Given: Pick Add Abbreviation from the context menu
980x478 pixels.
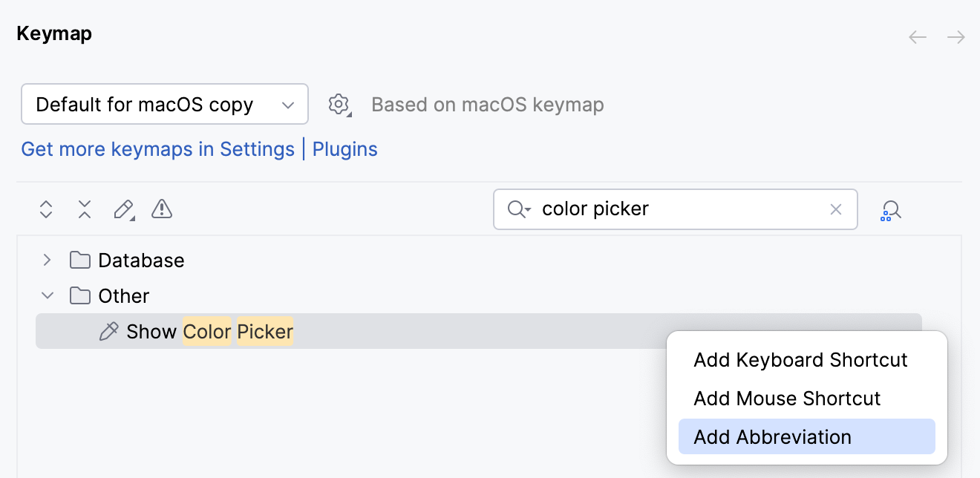Looking at the screenshot, I should (772, 436).
